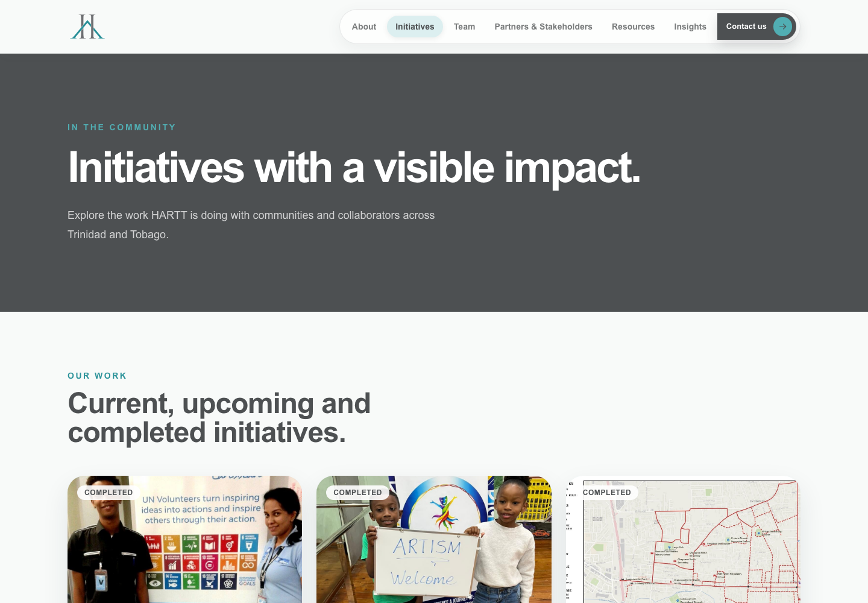The height and width of the screenshot is (603, 868).
Task: Click the COMPLETED badge on UN Volunteers card
Action: point(108,493)
